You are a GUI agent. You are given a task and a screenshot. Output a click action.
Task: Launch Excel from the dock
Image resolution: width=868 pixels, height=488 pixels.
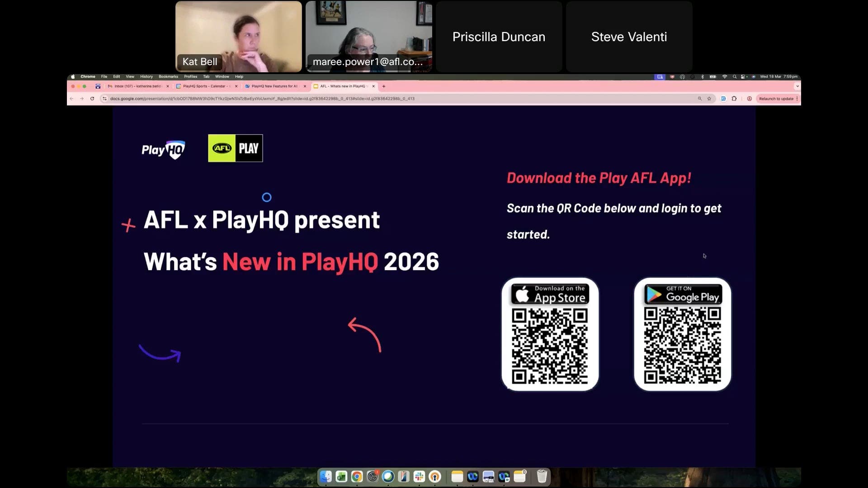point(341,476)
